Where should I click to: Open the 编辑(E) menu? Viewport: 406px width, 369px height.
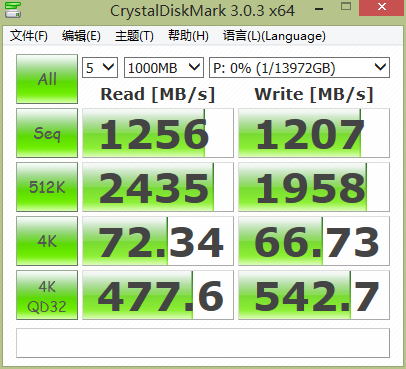(81, 36)
